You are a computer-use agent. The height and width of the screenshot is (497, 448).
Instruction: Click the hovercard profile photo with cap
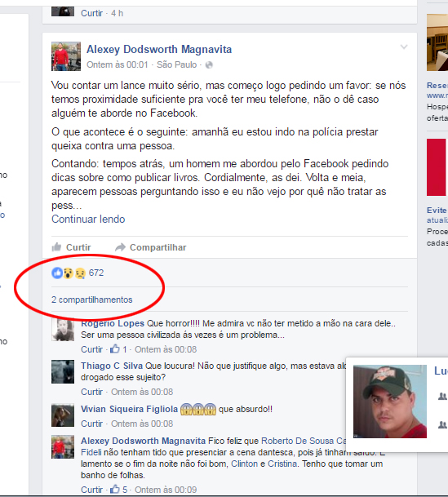coord(390,402)
